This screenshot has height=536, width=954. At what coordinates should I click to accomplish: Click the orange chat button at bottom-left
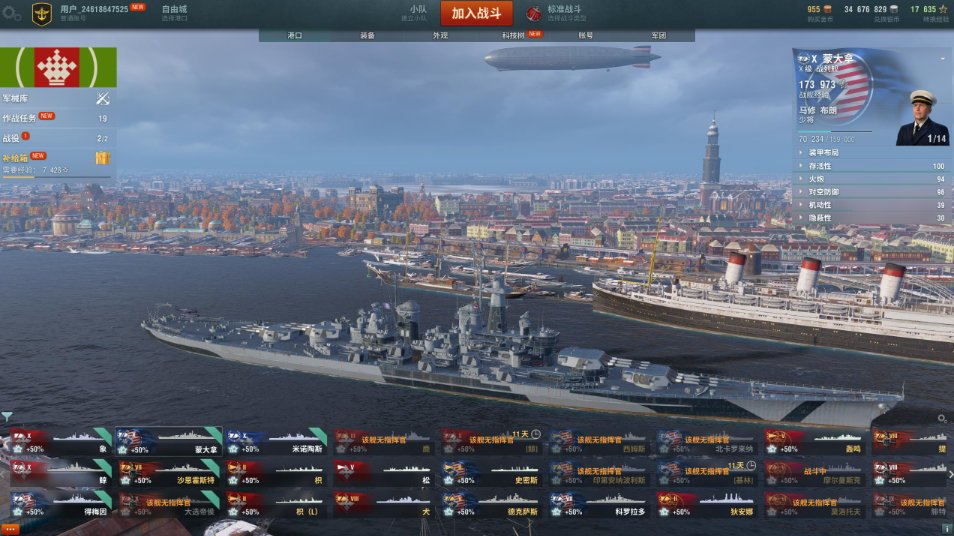tap(10, 529)
